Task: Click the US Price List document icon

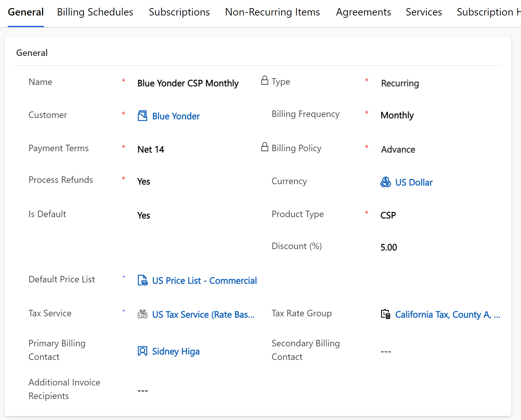Action: [x=142, y=280]
